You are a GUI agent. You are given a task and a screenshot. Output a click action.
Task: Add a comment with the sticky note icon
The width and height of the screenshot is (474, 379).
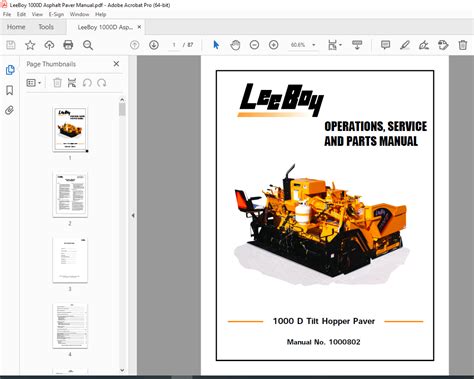pos(385,45)
